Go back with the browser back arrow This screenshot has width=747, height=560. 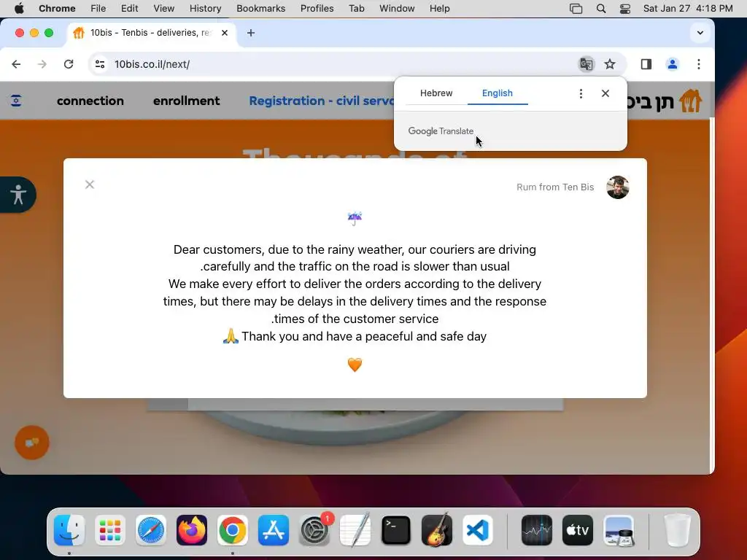[x=16, y=64]
